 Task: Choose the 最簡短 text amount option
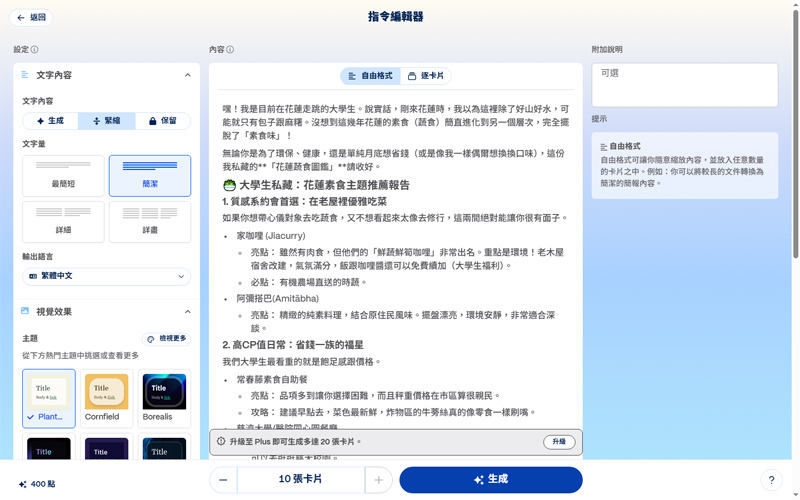click(63, 176)
